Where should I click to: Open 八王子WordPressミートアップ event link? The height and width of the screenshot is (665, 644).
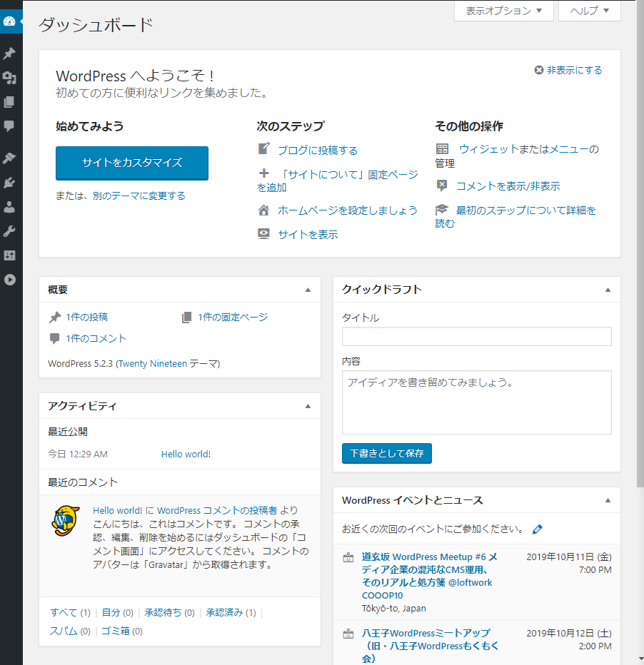430,646
